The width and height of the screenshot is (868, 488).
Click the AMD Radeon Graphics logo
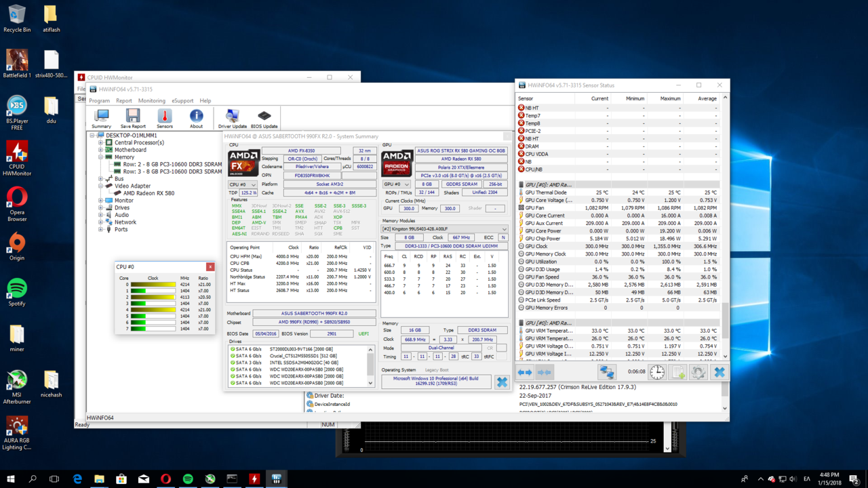coord(397,163)
